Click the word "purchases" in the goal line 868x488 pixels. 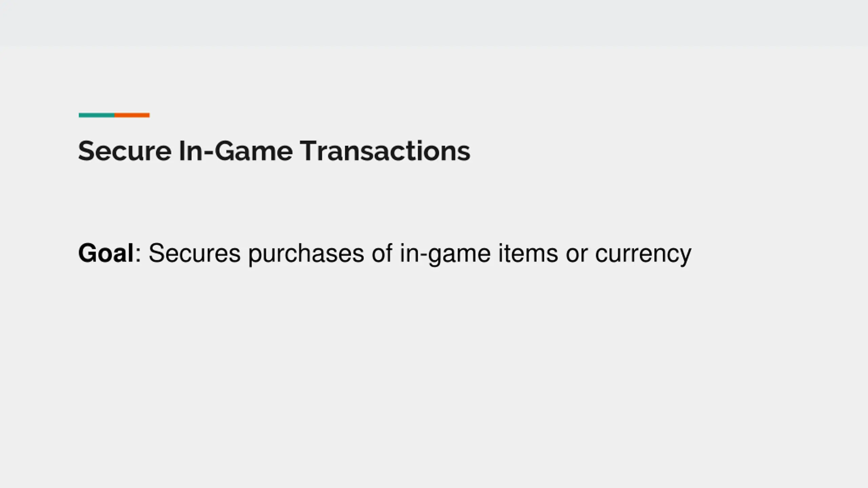pyautogui.click(x=306, y=253)
